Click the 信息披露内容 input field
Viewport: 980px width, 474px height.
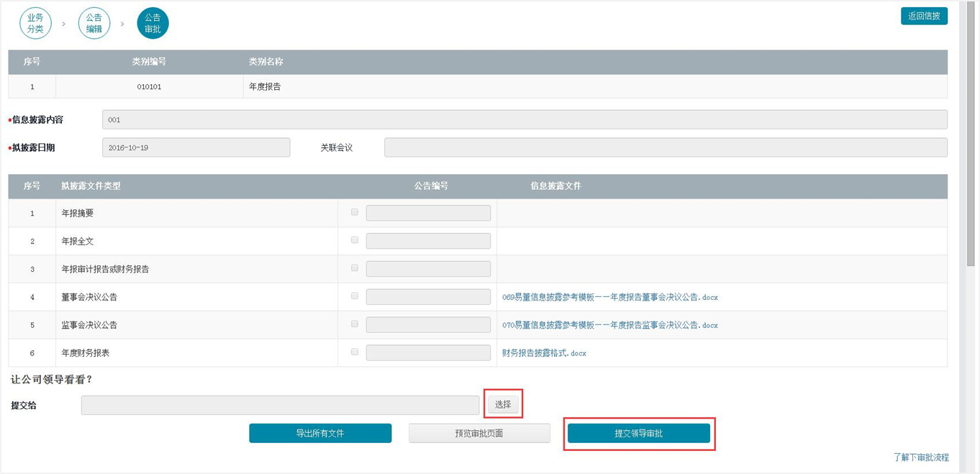click(x=525, y=119)
